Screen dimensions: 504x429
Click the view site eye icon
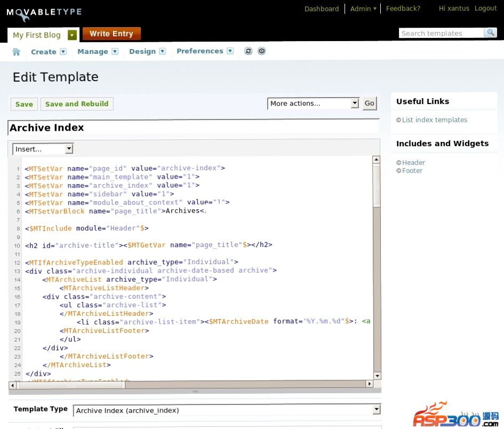pos(261,51)
